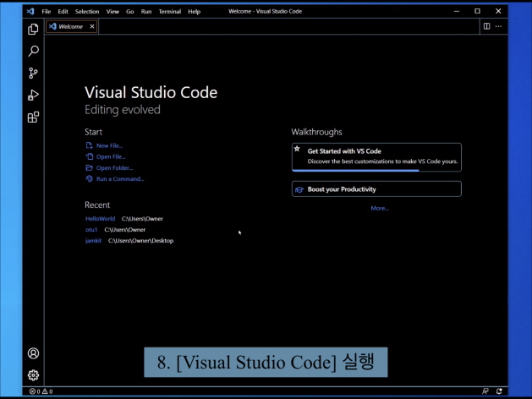Open recent folder otu1
532x399 pixels.
point(91,229)
